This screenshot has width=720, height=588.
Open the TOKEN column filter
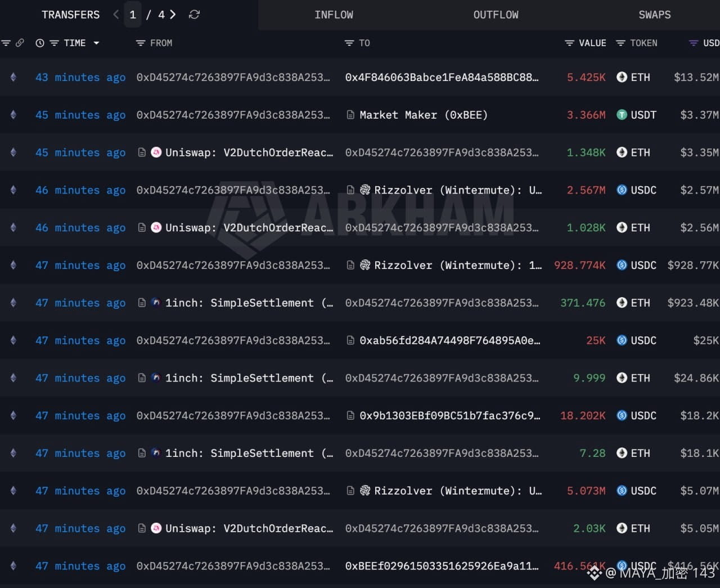[x=620, y=43]
